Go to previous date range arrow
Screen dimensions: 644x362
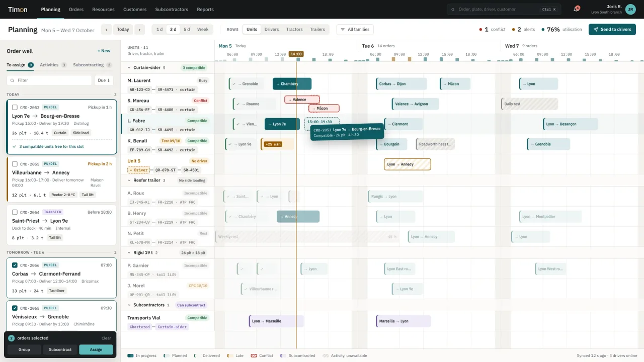pyautogui.click(x=106, y=30)
